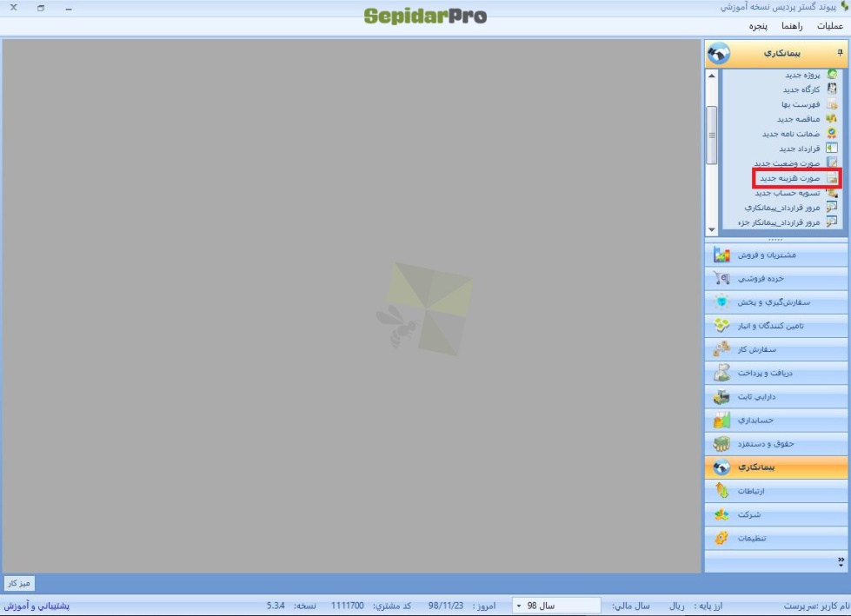
Task: Click the version number 5.3.4 in status bar
Action: point(276,606)
